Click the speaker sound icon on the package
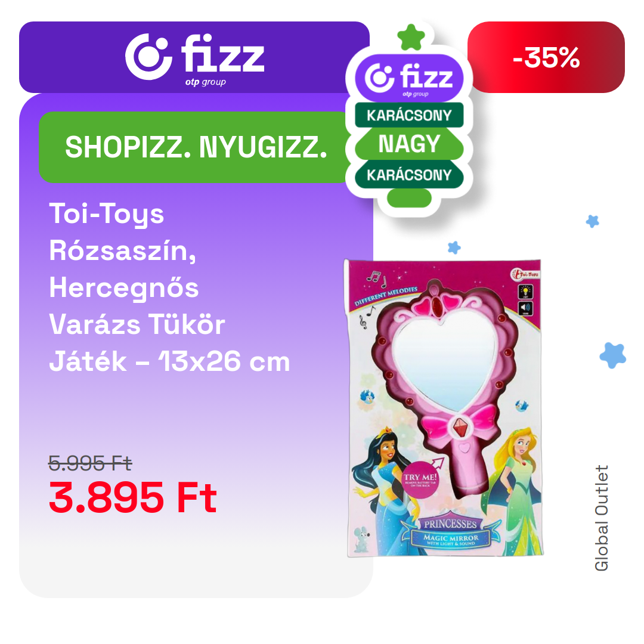This screenshot has width=644, height=644. (x=525, y=308)
